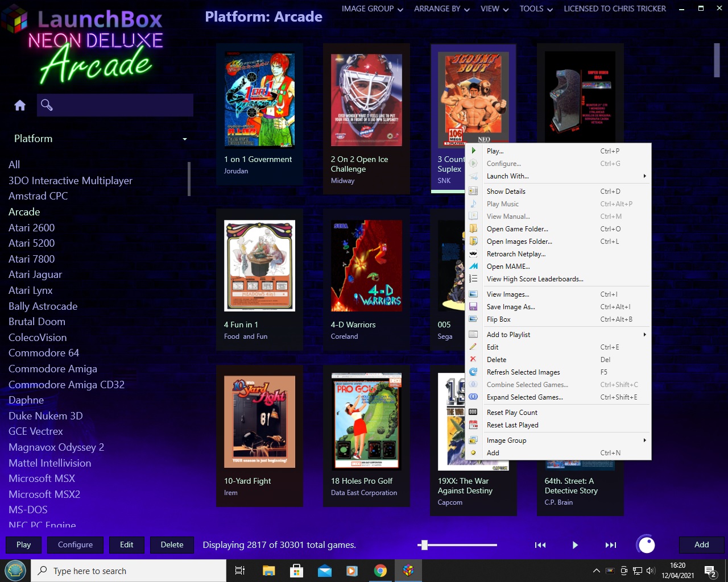This screenshot has width=728, height=582.
Task: Show hidden system tray icons
Action: coord(596,571)
